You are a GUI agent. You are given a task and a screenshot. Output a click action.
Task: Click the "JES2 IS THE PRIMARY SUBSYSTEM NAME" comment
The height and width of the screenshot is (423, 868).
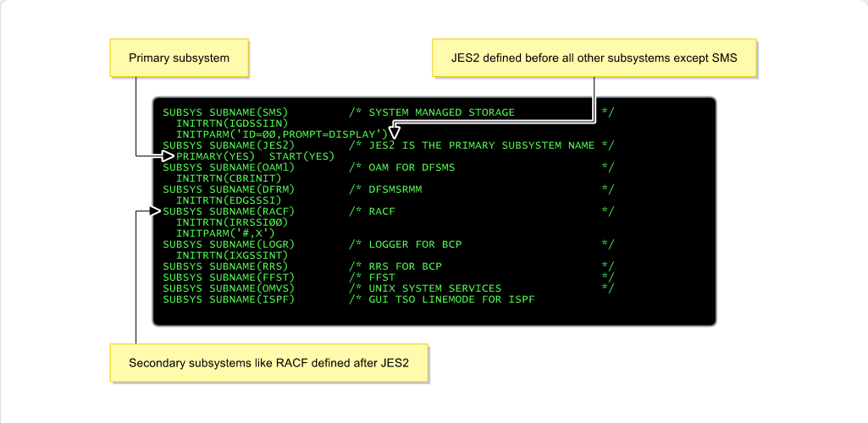[481, 146]
